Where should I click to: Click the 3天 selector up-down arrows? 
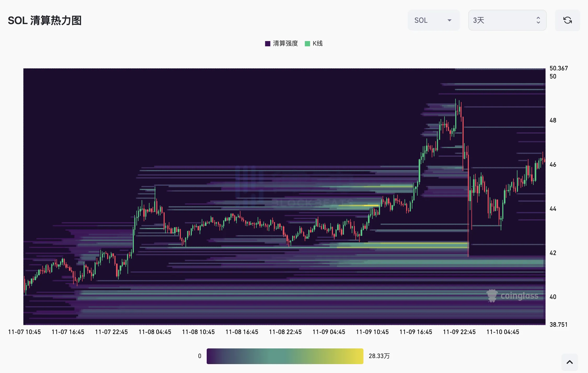[x=538, y=20]
